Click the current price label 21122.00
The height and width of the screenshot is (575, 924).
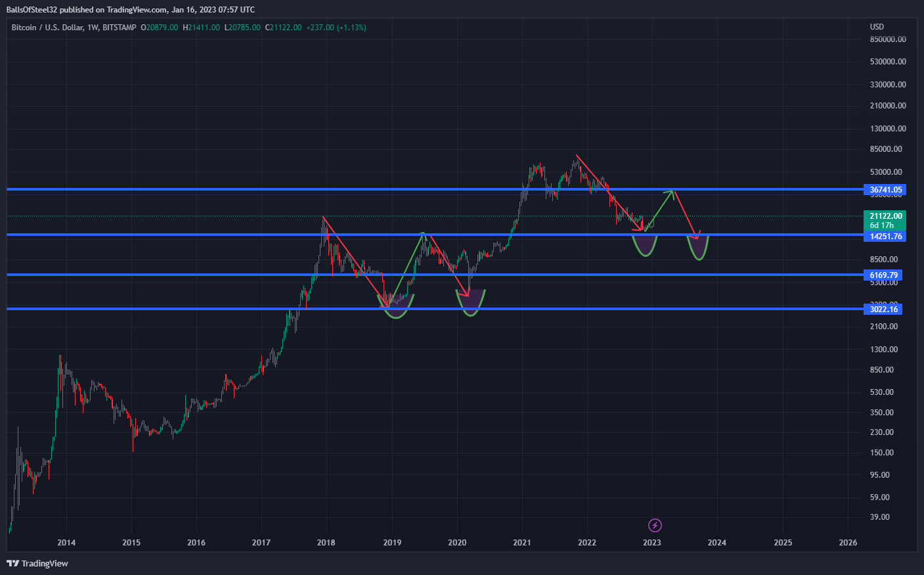point(885,216)
